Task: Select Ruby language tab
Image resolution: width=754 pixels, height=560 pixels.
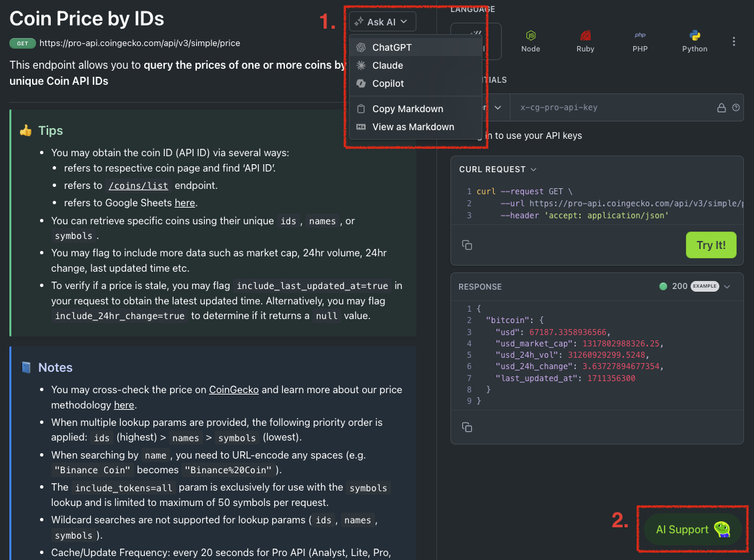Action: 585,41
